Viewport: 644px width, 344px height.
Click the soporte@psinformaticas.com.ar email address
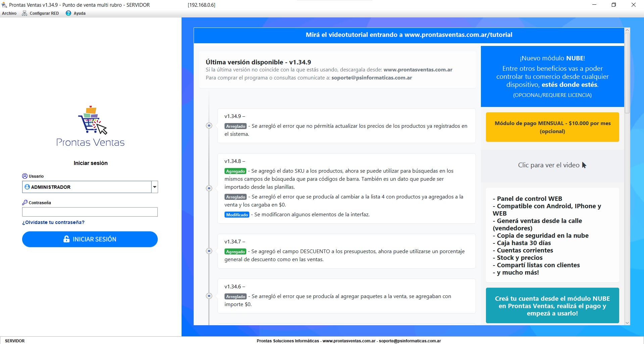tap(372, 78)
